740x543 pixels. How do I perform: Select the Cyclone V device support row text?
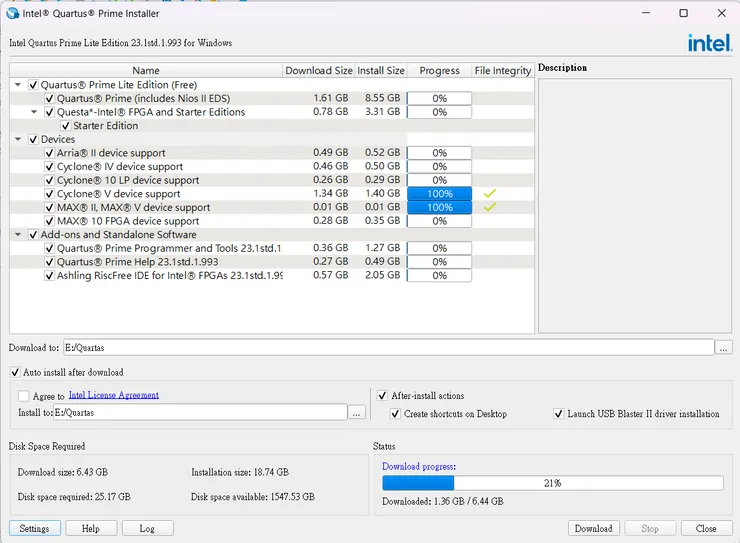click(x=118, y=194)
